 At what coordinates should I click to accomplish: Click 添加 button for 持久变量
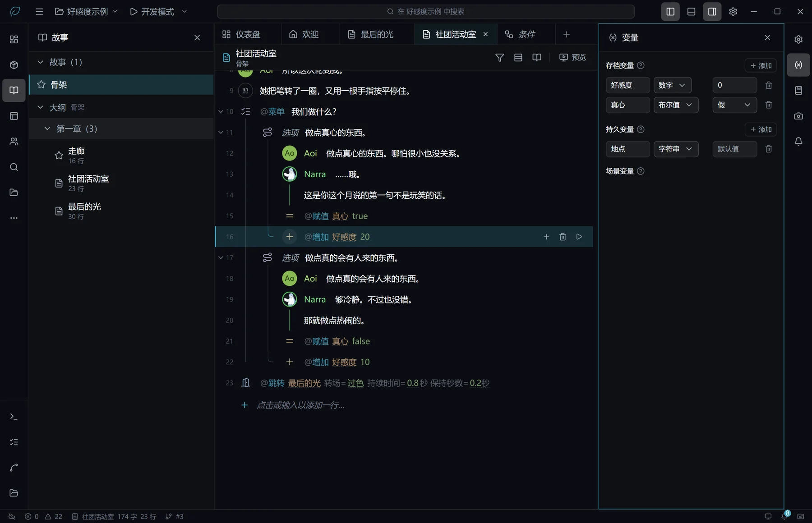click(x=761, y=129)
